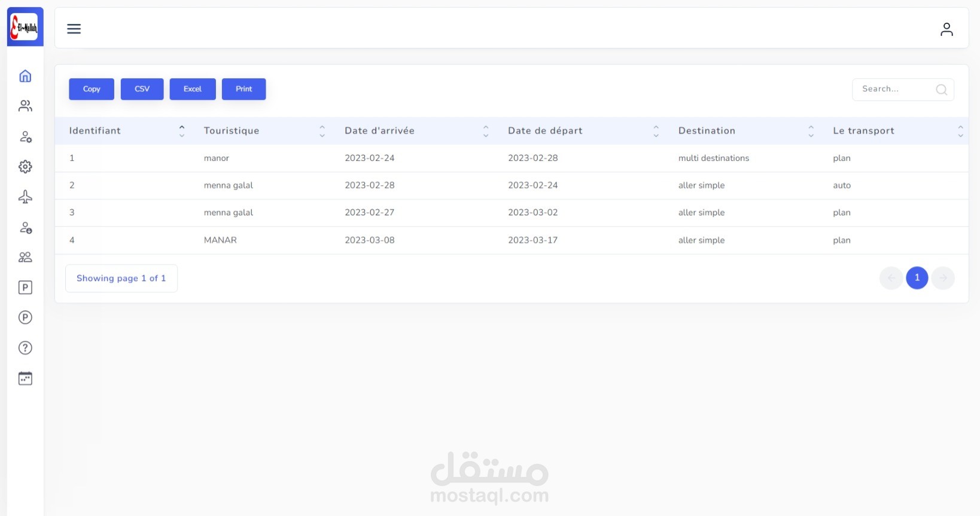The height and width of the screenshot is (516, 980).
Task: Click arrival date 2023-02-27
Action: (369, 212)
